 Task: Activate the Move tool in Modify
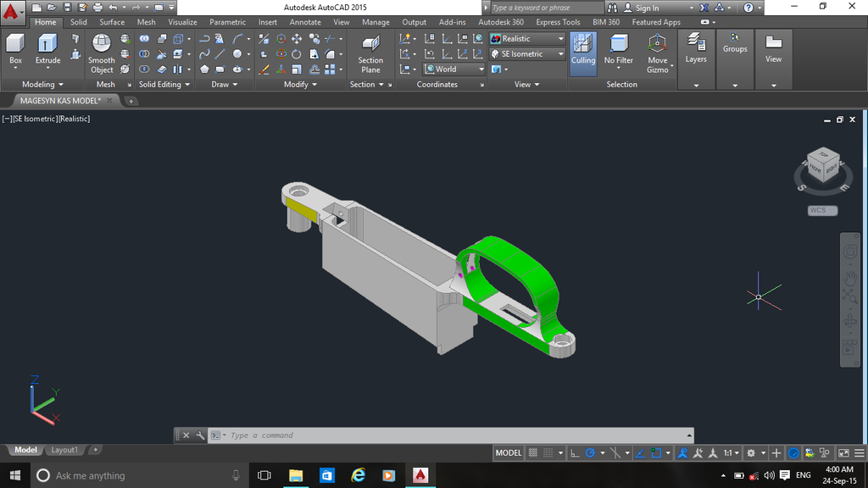pyautogui.click(x=297, y=39)
